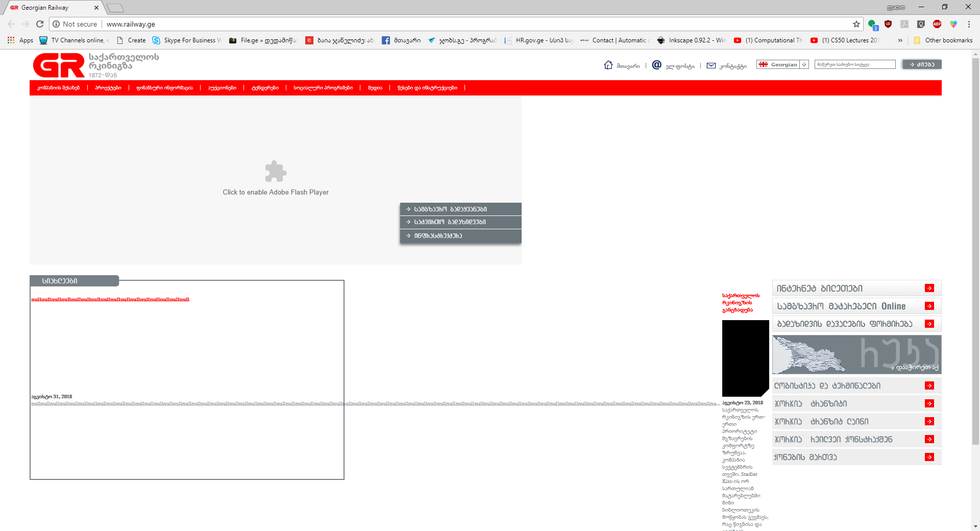980x531 pixels.
Task: Open the Apps bookmarks shortcut
Action: [x=20, y=40]
